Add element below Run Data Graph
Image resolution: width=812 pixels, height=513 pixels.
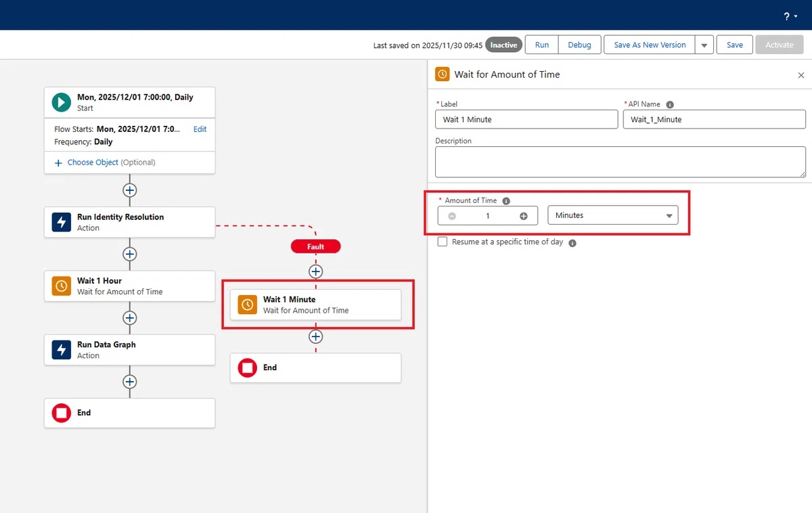point(130,382)
